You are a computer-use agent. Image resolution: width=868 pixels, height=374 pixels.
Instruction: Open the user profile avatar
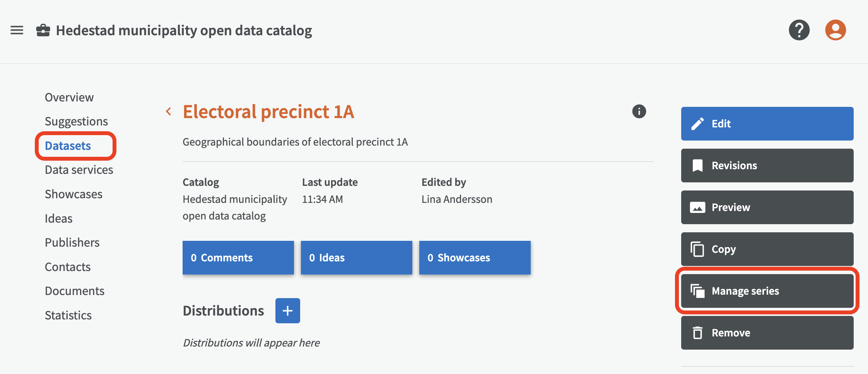835,30
